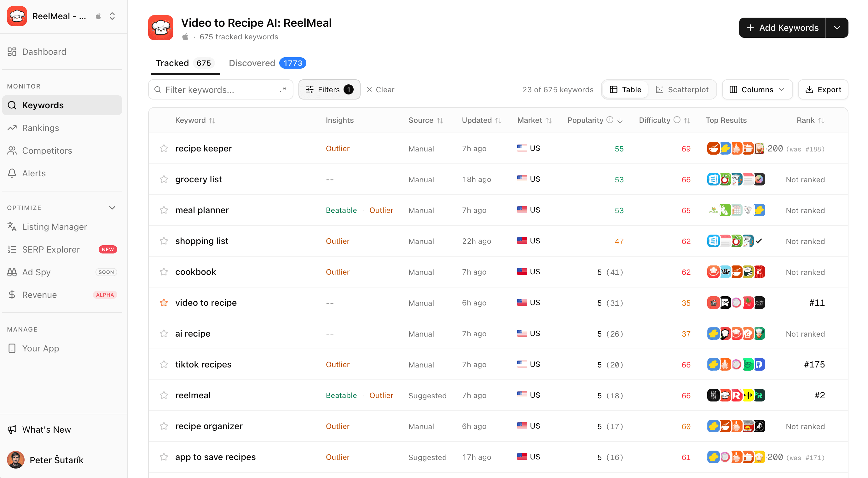The image size is (868, 478).
Task: Clear the active filters
Action: pyautogui.click(x=380, y=89)
